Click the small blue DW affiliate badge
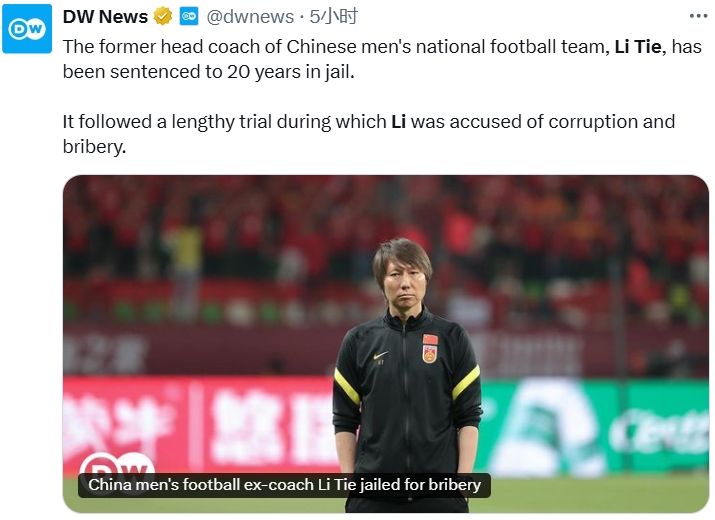Image resolution: width=715 pixels, height=520 pixels. [x=189, y=17]
